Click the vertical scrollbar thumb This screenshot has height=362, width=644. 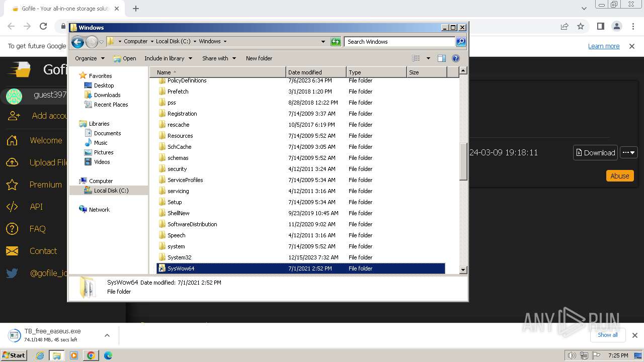pos(463,162)
